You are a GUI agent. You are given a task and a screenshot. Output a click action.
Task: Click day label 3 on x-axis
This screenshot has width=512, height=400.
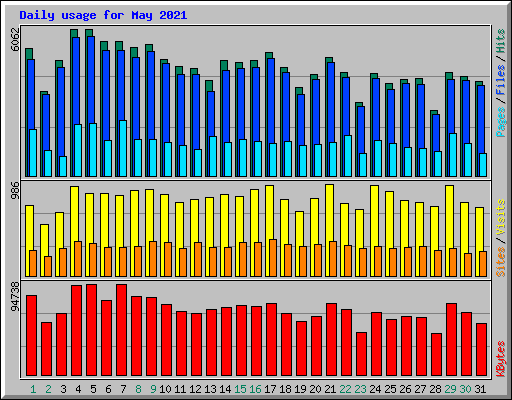(x=63, y=389)
